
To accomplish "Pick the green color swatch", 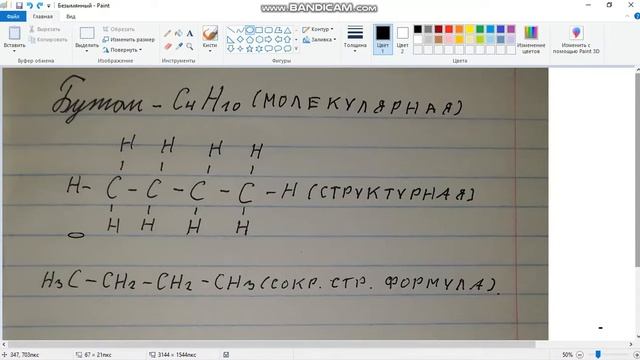I will tap(480, 29).
